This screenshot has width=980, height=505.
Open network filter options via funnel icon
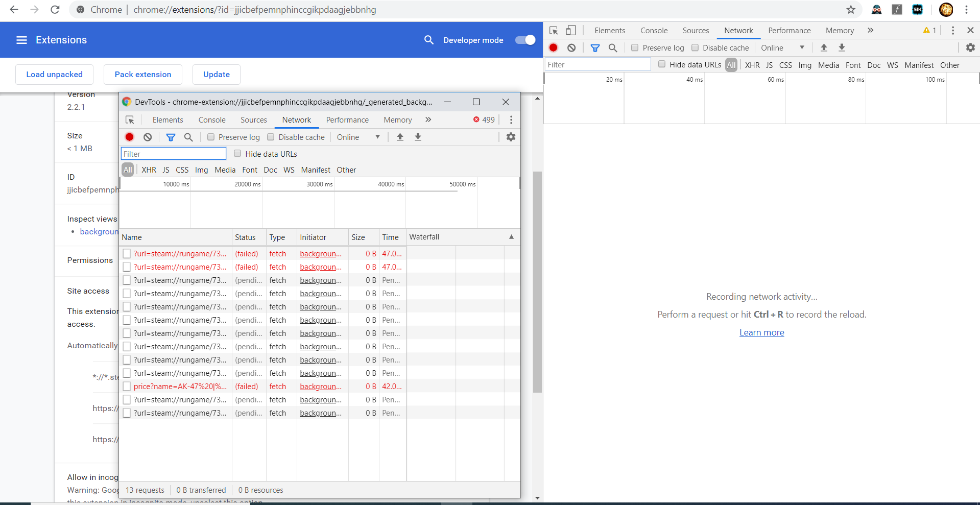tap(171, 137)
